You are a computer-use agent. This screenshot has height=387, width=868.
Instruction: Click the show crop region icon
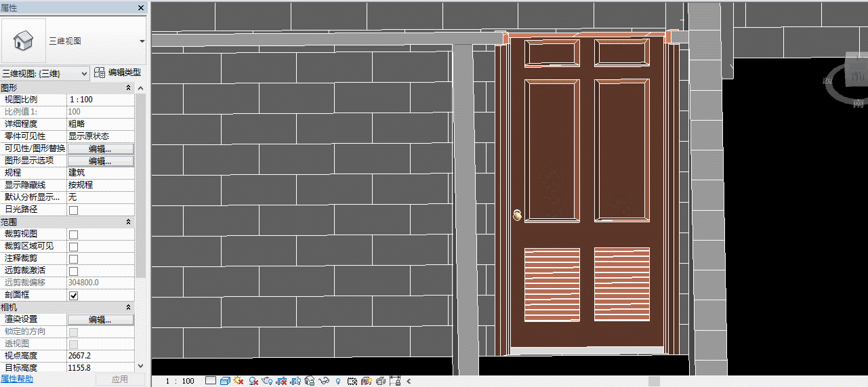295,381
